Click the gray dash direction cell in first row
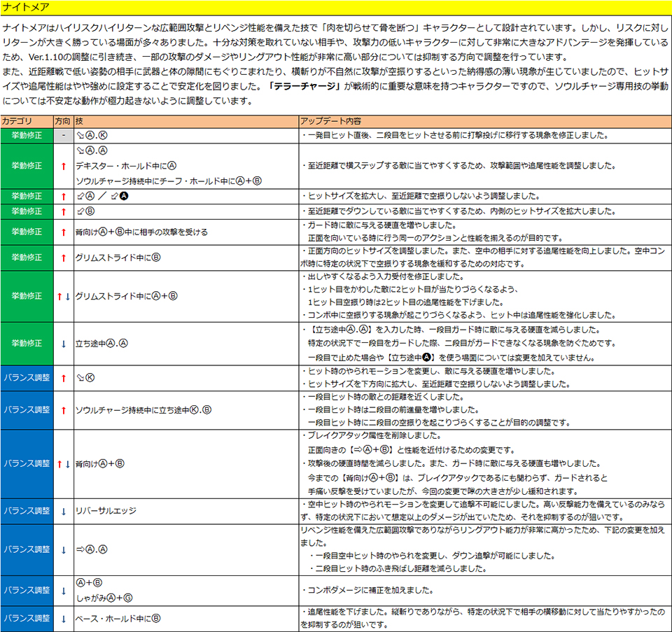This screenshot has height=632, width=672. coord(63,135)
